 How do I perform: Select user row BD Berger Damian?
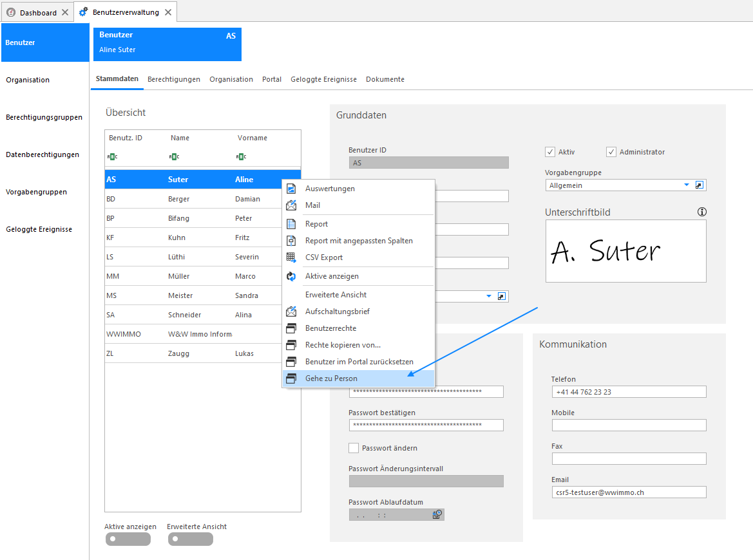[193, 199]
